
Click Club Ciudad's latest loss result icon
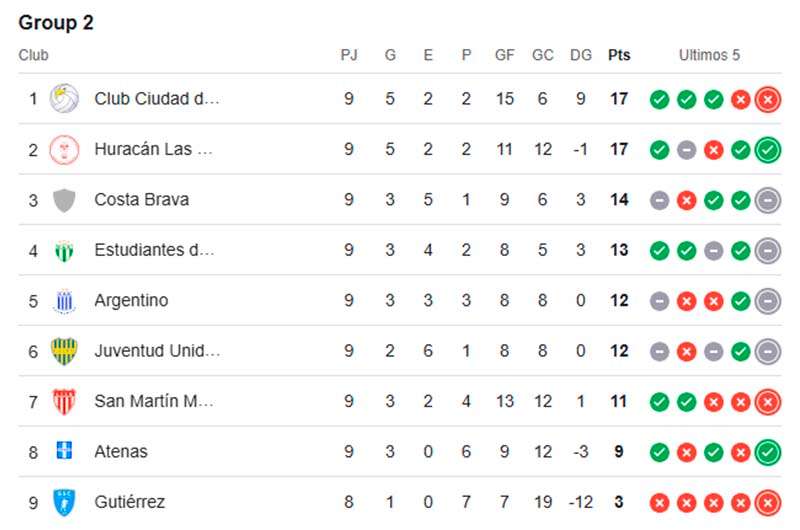(x=768, y=99)
